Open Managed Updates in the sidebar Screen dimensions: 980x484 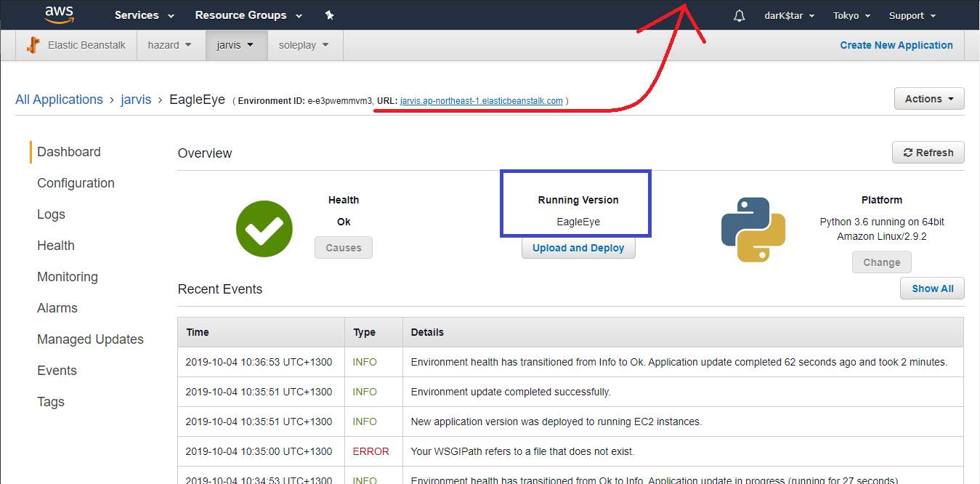(90, 339)
